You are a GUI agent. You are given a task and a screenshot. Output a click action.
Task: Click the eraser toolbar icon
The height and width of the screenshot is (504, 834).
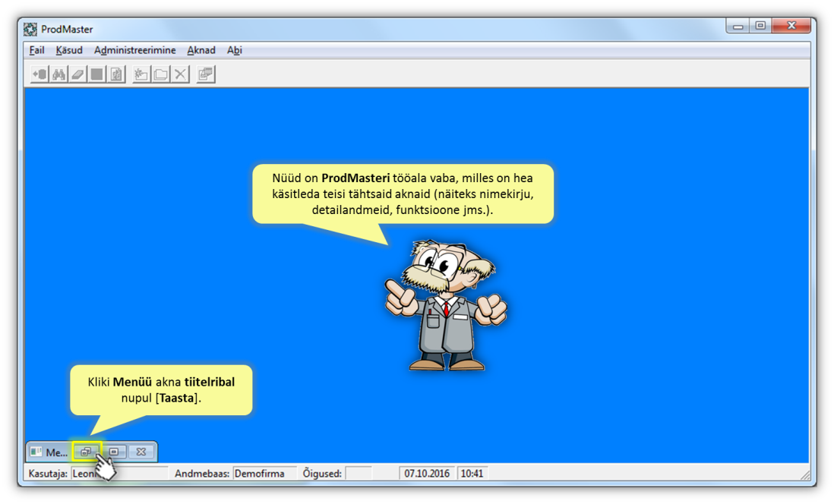point(77,74)
